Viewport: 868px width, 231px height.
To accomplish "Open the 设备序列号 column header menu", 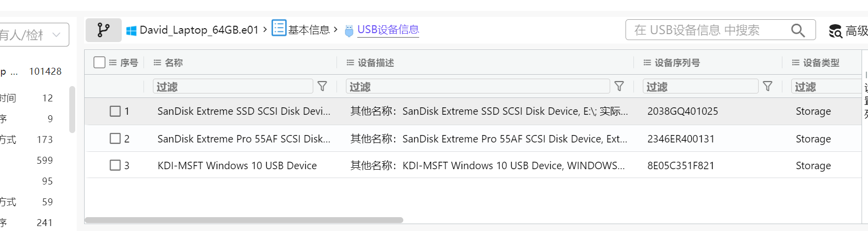I will click(x=647, y=63).
